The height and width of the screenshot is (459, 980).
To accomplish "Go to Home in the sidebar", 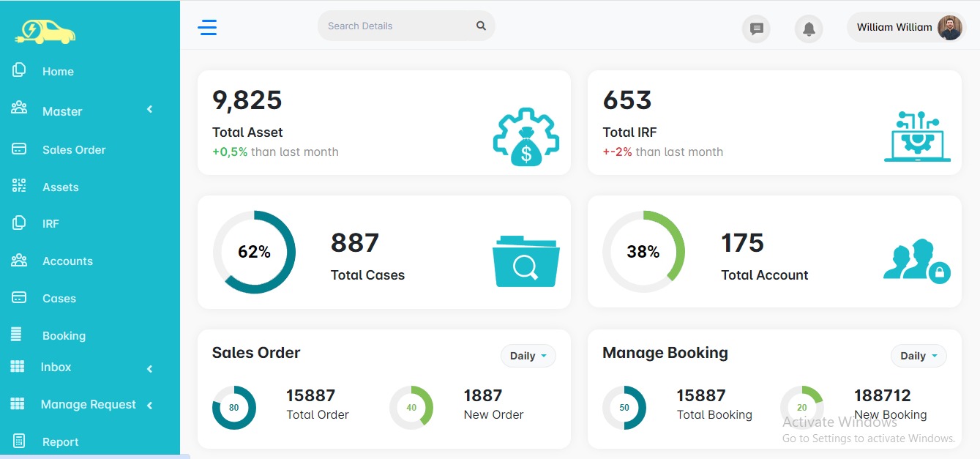I will [x=58, y=72].
